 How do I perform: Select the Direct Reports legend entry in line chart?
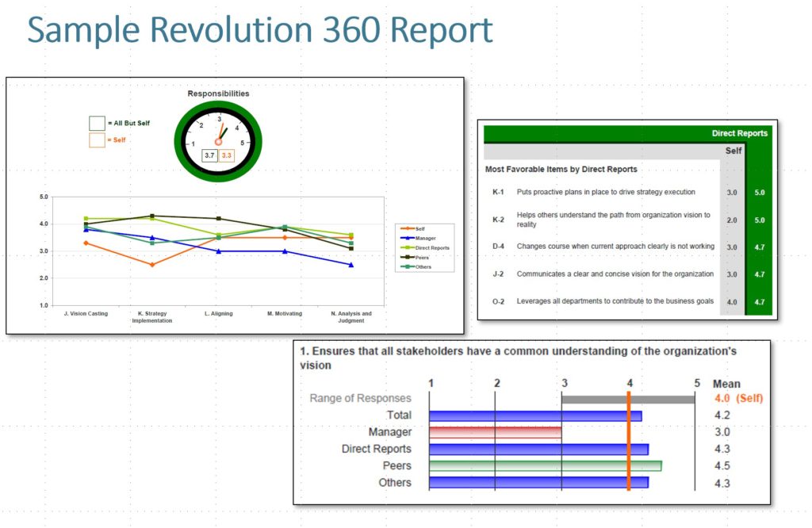[x=424, y=247]
